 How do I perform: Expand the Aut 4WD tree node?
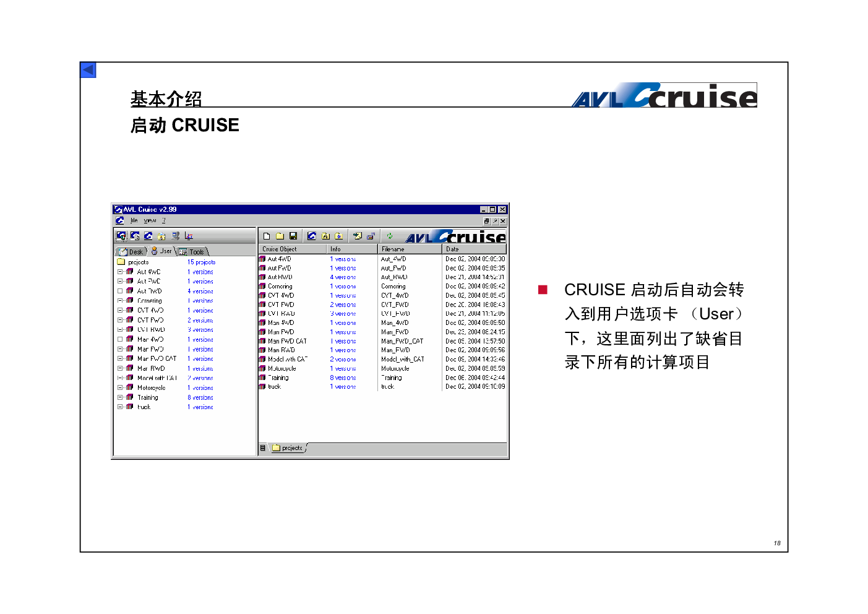[120, 272]
